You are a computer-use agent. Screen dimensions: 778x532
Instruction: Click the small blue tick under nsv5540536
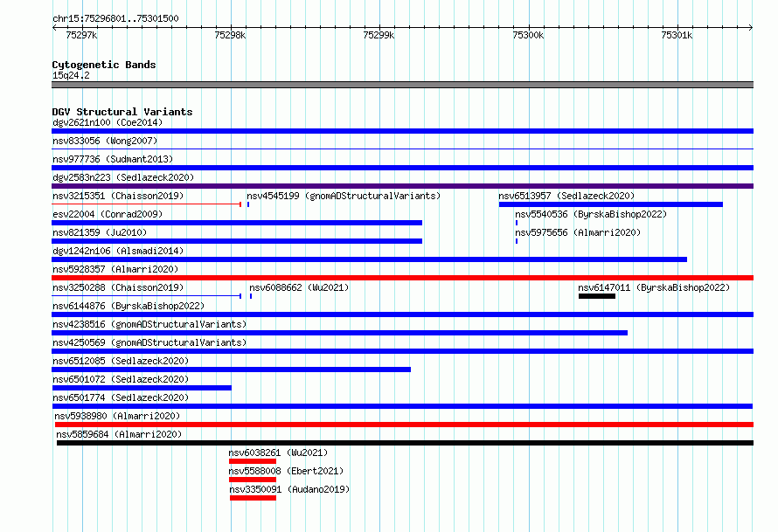pos(517,223)
